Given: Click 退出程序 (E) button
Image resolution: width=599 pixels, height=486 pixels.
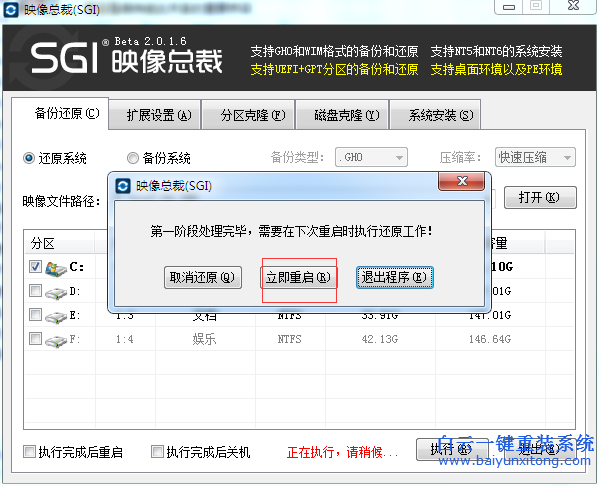Looking at the screenshot, I should point(395,277).
